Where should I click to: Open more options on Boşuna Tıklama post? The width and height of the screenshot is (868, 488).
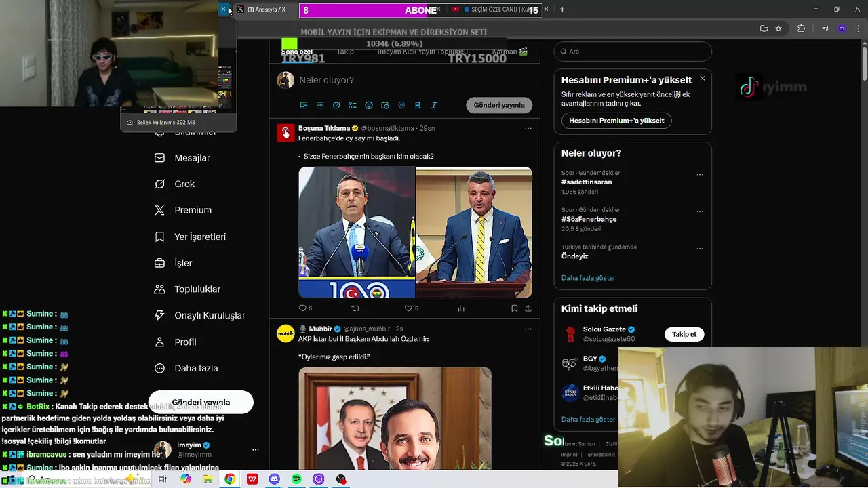[528, 128]
